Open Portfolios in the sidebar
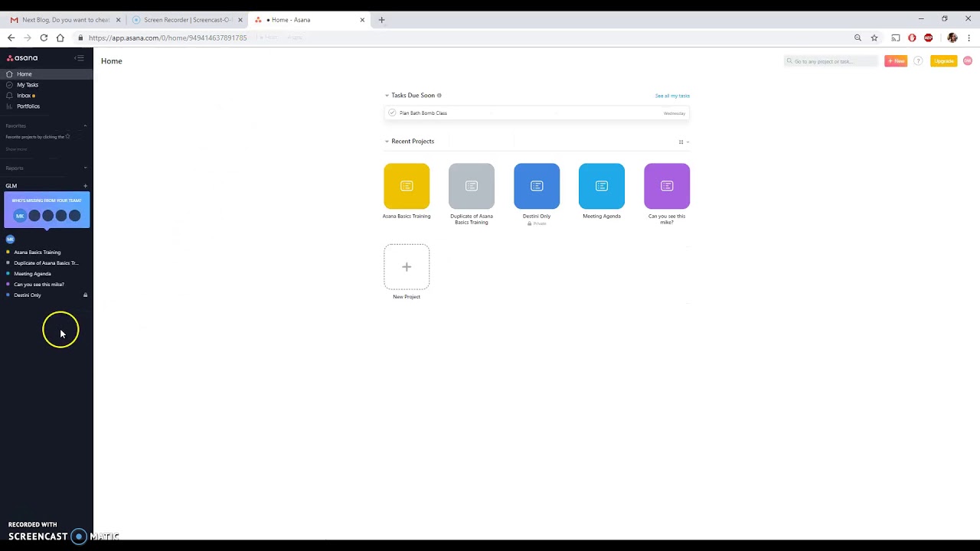Screen dimensions: 980x551 click(x=47, y=106)
